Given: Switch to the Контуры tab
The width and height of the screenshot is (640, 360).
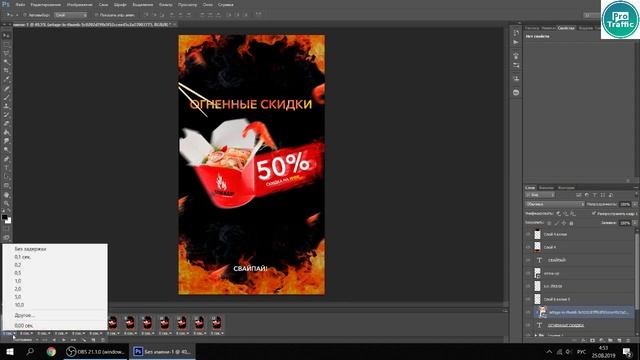Looking at the screenshot, I should click(x=566, y=187).
